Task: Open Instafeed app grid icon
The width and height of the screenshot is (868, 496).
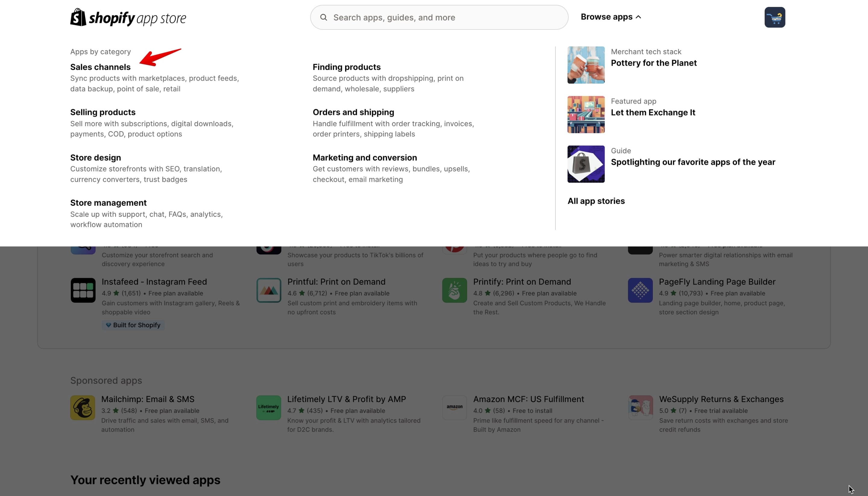Action: click(83, 290)
